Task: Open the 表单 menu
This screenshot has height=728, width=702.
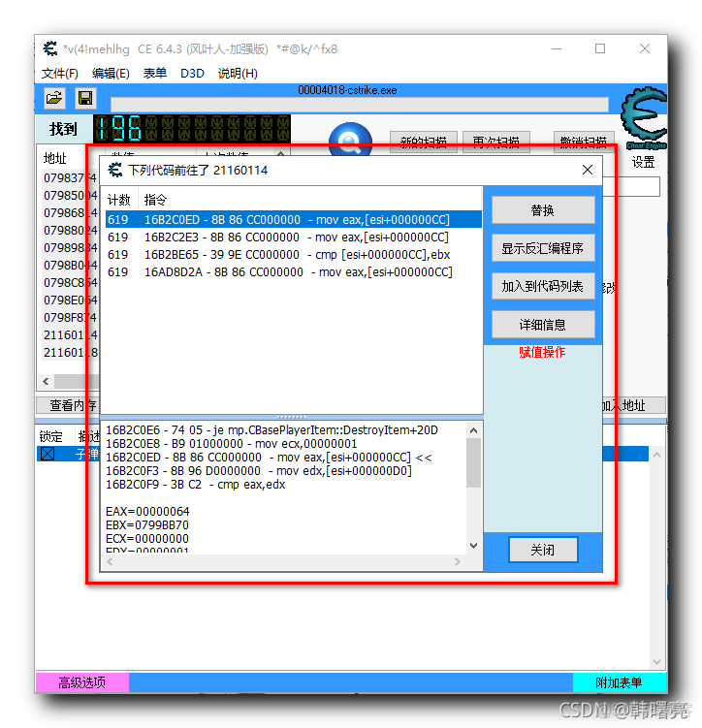Action: coord(154,74)
